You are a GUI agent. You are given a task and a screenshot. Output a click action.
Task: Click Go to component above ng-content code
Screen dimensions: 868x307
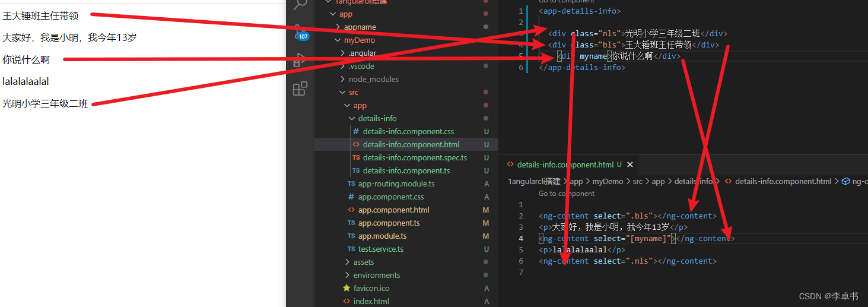pyautogui.click(x=567, y=194)
